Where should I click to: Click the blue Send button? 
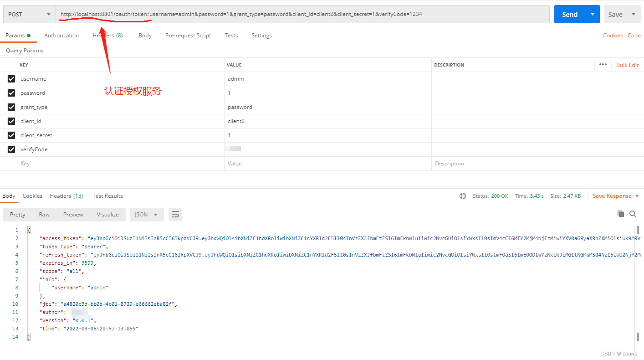570,14
